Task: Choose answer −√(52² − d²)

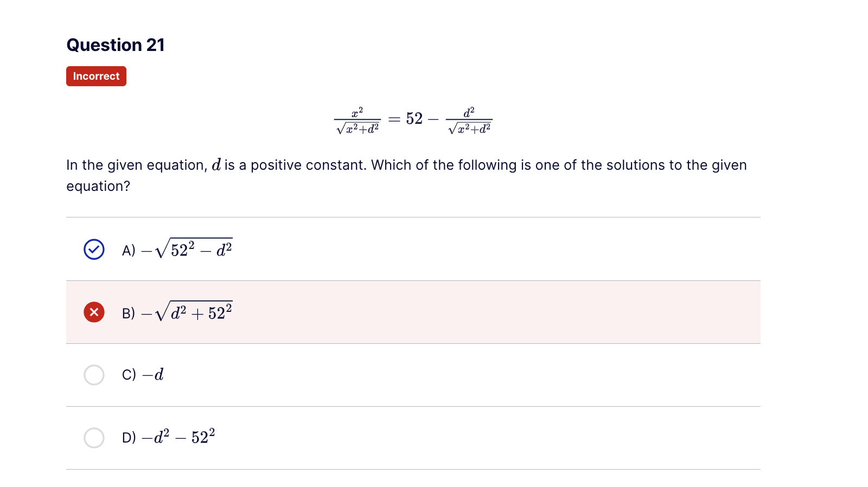Action: coord(187,249)
